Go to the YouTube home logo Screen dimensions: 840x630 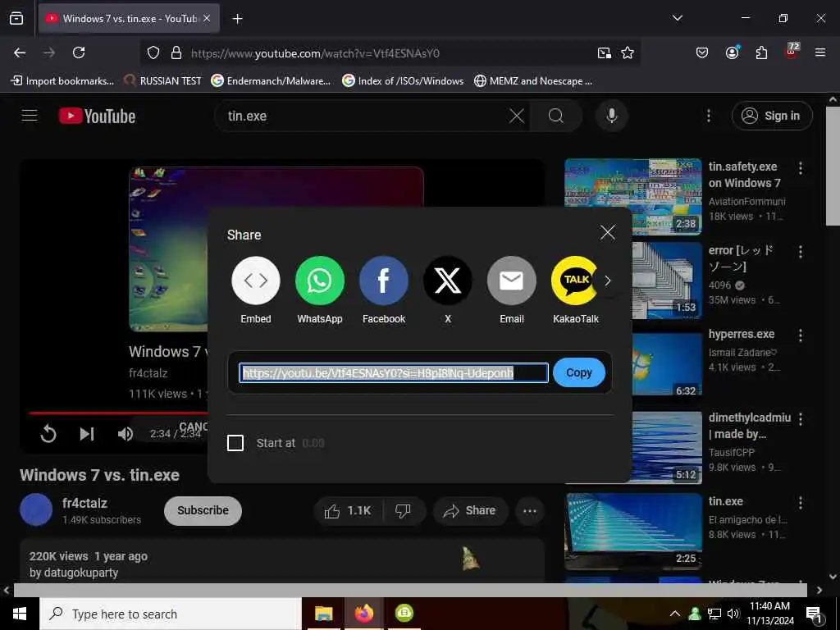click(x=97, y=116)
